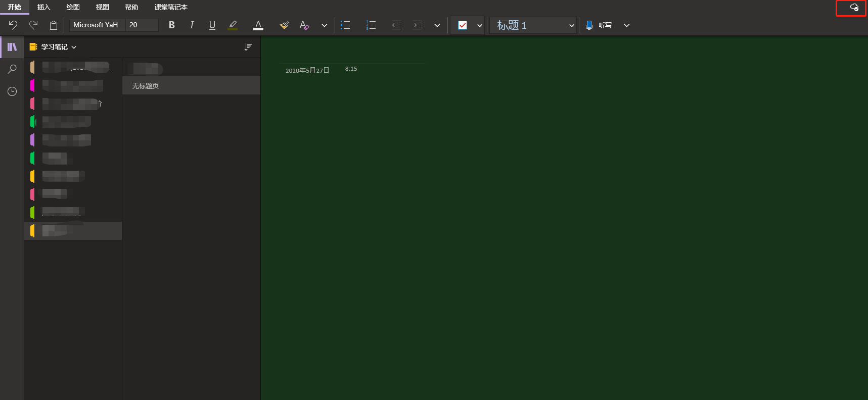868x400 pixels.
Task: Expand more paragraph formatting options
Action: [437, 25]
